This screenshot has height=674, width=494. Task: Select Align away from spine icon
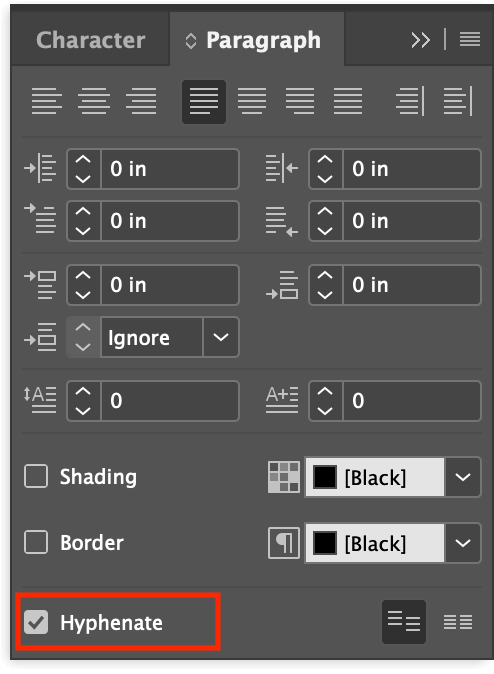pyautogui.click(x=458, y=101)
